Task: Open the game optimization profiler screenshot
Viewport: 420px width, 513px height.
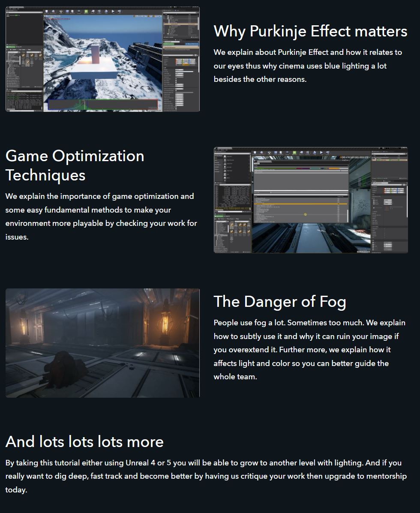Action: tap(311, 200)
